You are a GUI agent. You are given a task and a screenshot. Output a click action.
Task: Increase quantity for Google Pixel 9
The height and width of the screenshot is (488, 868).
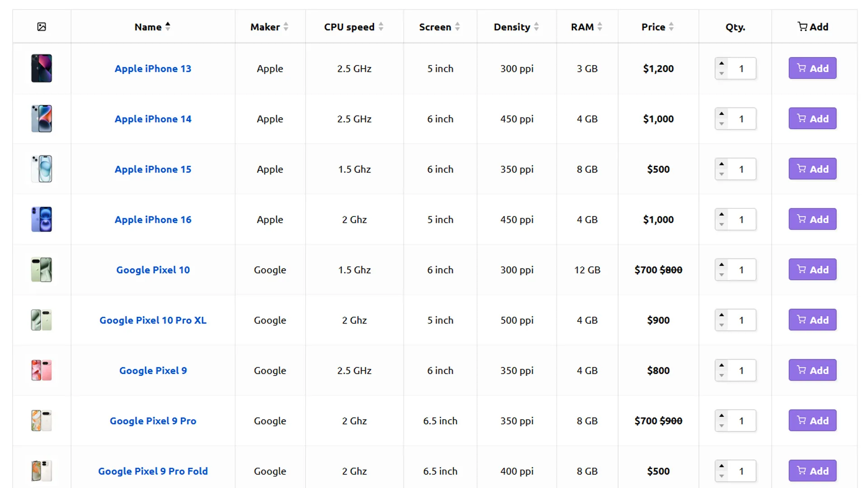coord(722,365)
